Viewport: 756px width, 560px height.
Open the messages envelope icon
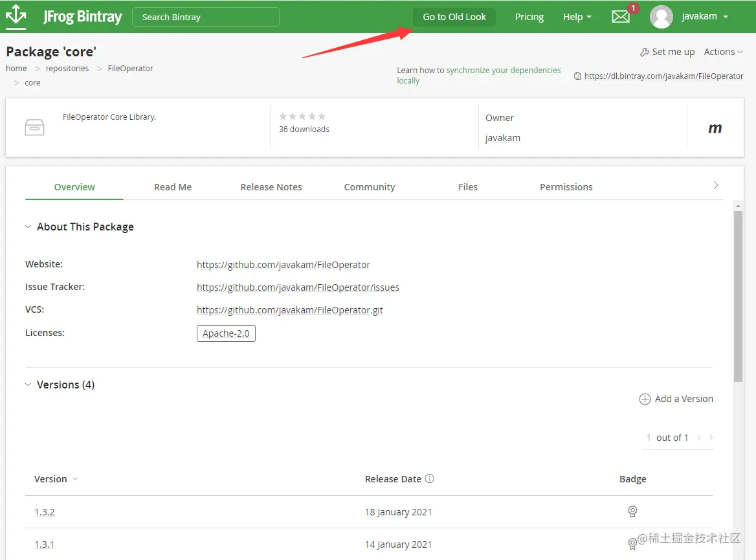point(621,17)
